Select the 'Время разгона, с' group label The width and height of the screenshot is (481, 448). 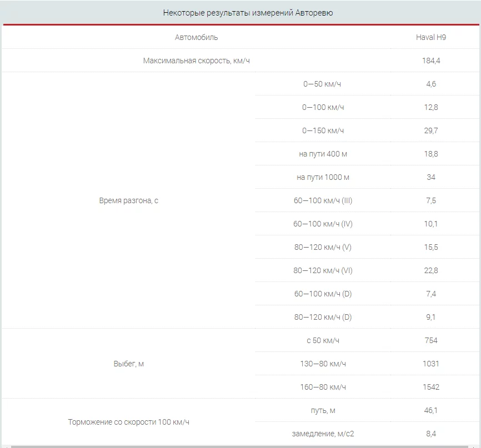(x=128, y=200)
